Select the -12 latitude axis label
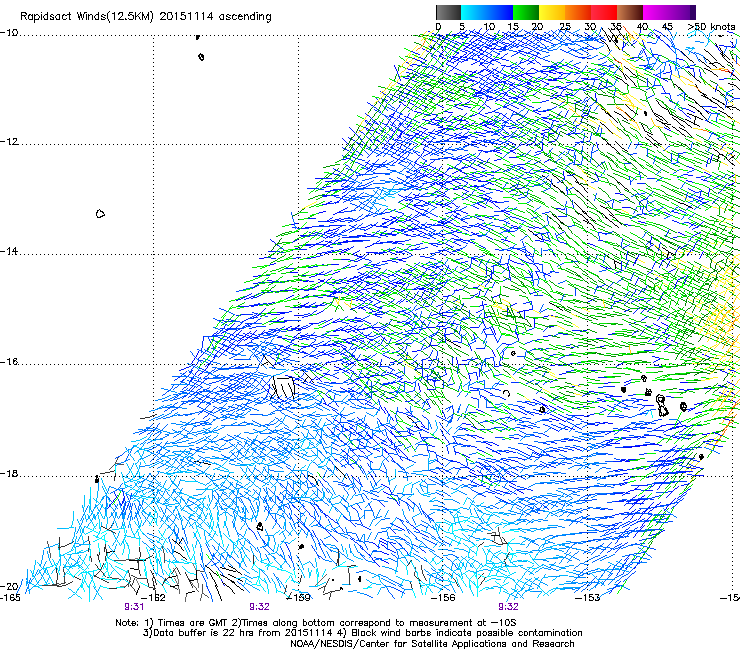Viewport: 740px width, 650px height. (9, 142)
